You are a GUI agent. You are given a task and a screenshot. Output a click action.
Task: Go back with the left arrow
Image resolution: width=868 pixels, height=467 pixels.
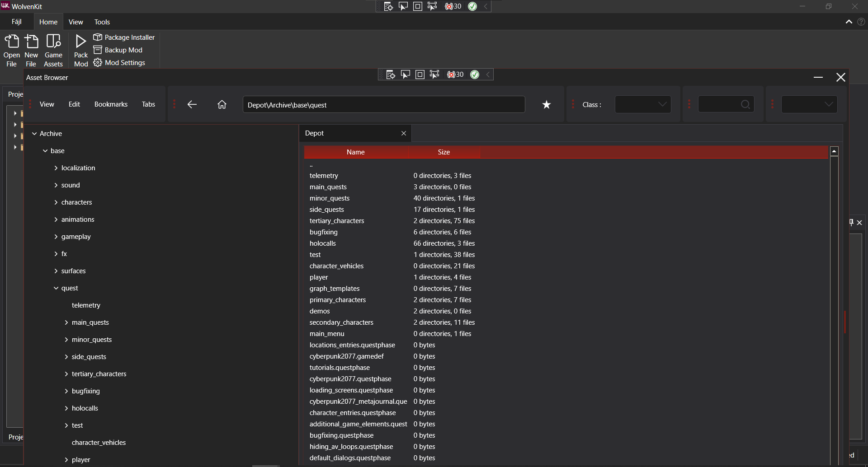[192, 104]
